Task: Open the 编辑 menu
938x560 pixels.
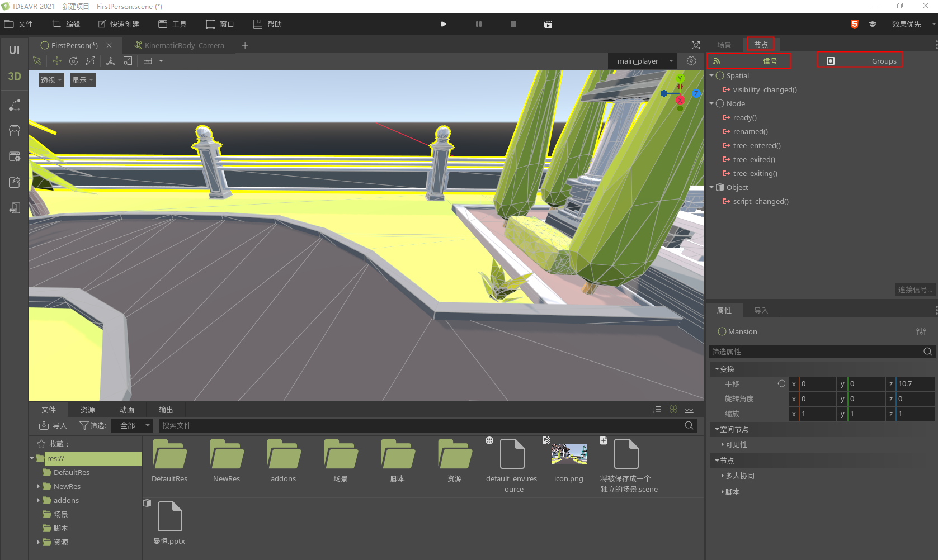Action: 66,24
